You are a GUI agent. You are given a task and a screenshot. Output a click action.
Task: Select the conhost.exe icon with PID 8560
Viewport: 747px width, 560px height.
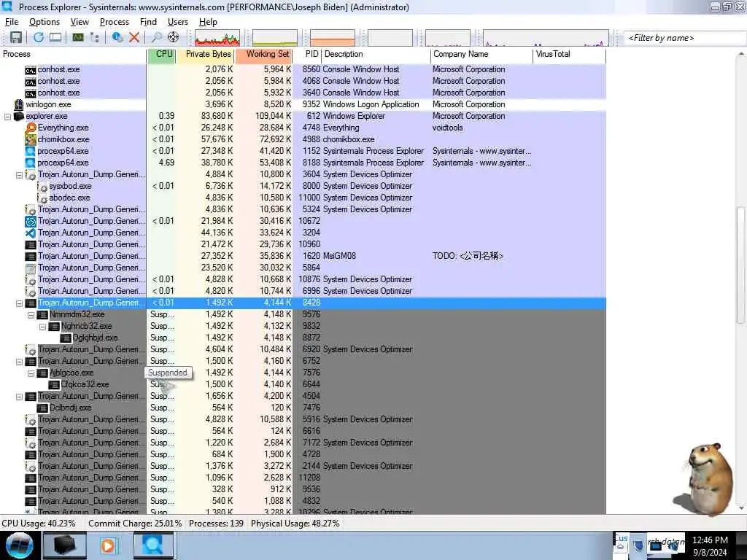(31, 70)
